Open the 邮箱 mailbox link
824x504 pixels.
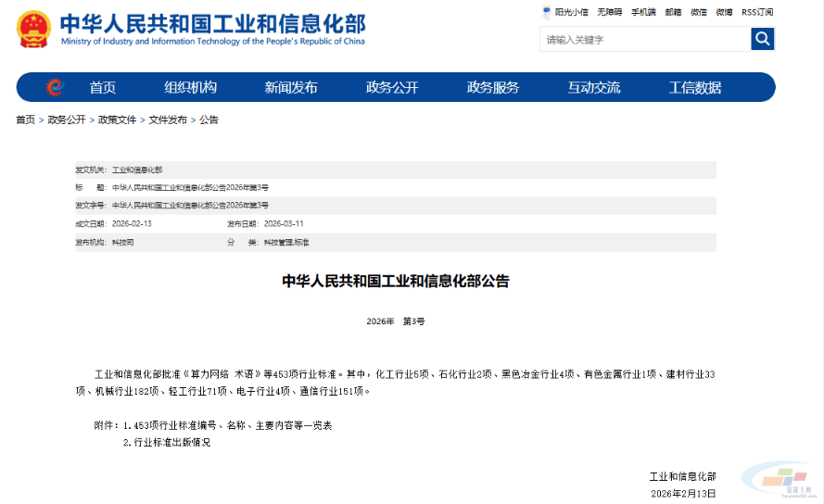(673, 12)
